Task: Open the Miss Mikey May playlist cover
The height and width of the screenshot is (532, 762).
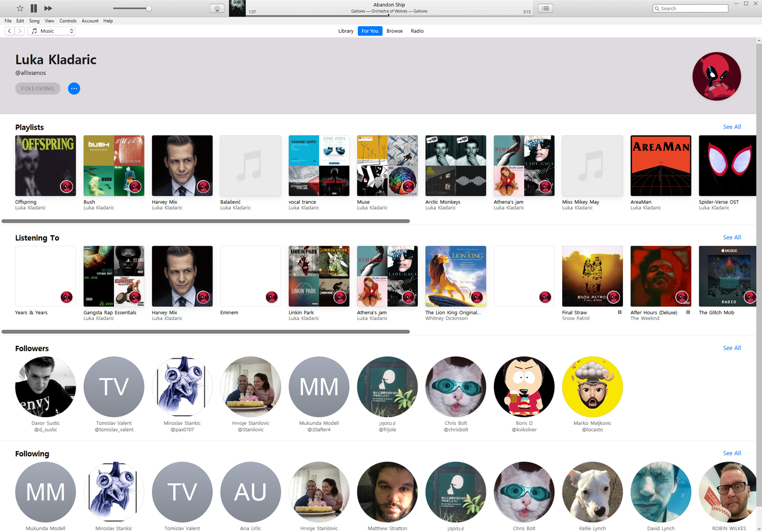Action: (592, 166)
